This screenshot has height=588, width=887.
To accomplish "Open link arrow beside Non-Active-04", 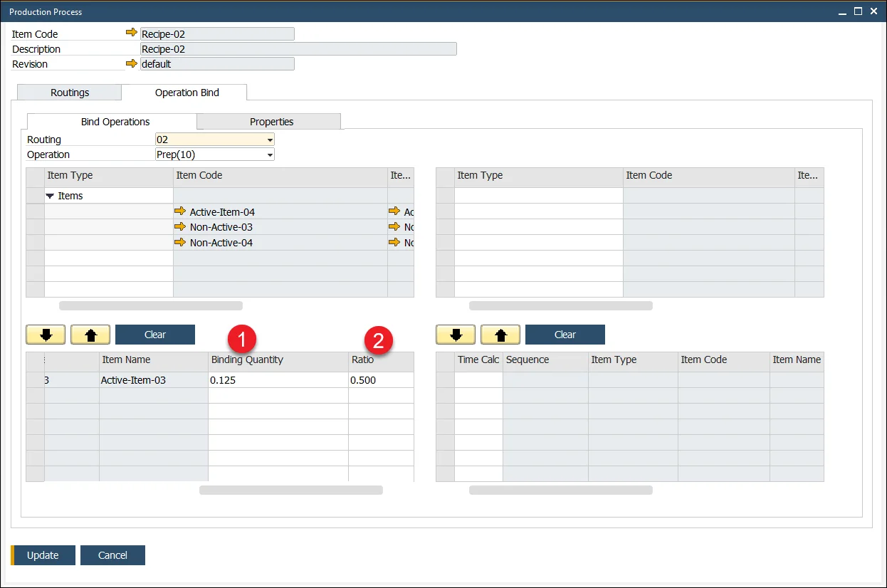I will point(180,243).
